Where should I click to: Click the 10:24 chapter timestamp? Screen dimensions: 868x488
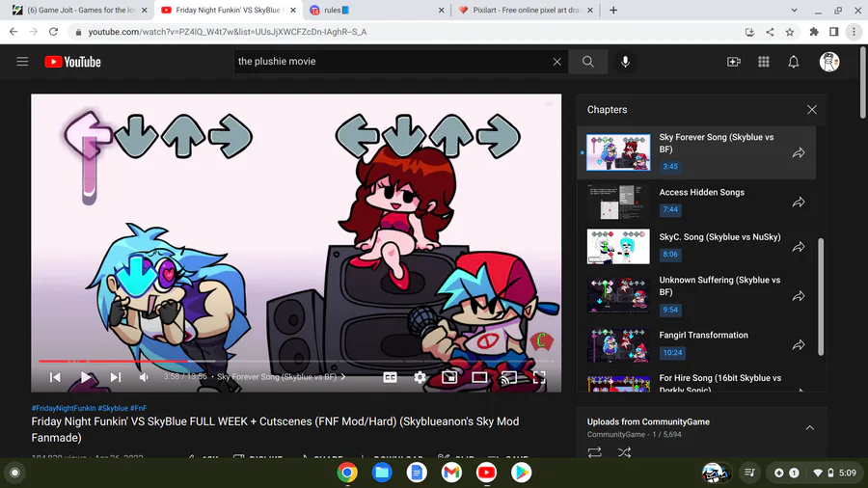pyautogui.click(x=672, y=352)
